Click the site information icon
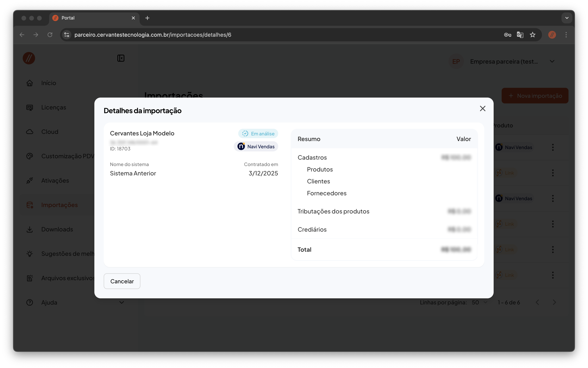Screen dimensions: 588x368 [67, 35]
